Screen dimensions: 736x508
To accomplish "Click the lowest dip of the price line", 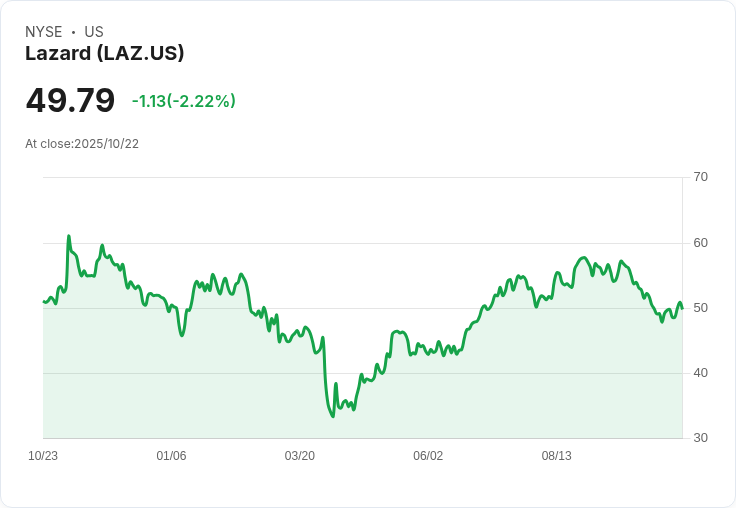I will (333, 416).
